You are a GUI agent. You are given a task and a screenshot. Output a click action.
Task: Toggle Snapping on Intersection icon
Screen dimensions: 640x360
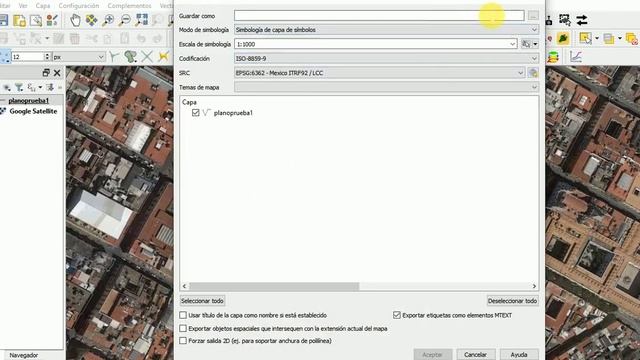(114, 56)
